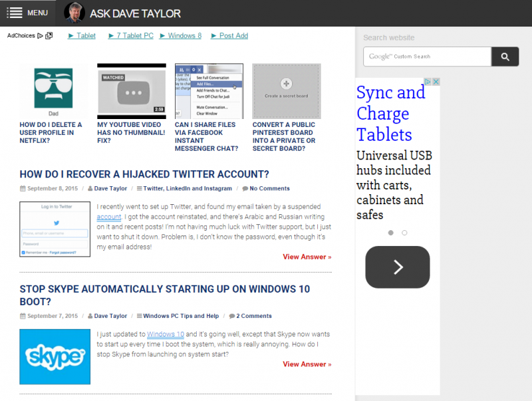Open the Windows 8 ad link
This screenshot has height=401, width=532.
point(180,36)
